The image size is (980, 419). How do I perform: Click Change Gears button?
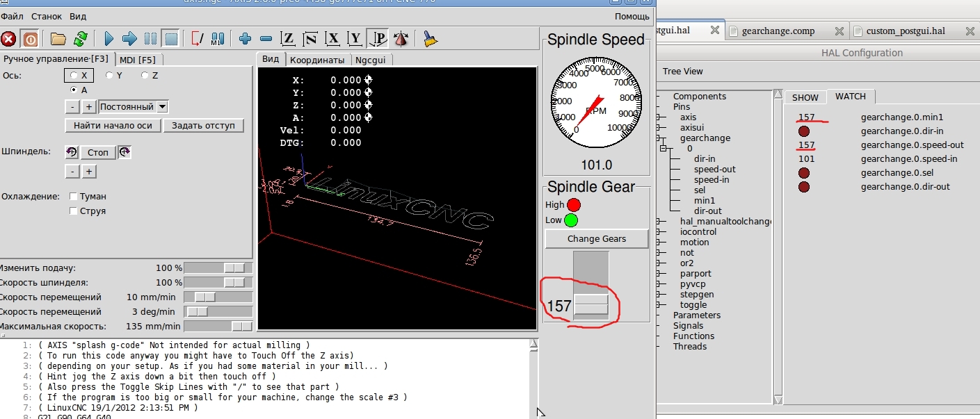[x=597, y=239]
